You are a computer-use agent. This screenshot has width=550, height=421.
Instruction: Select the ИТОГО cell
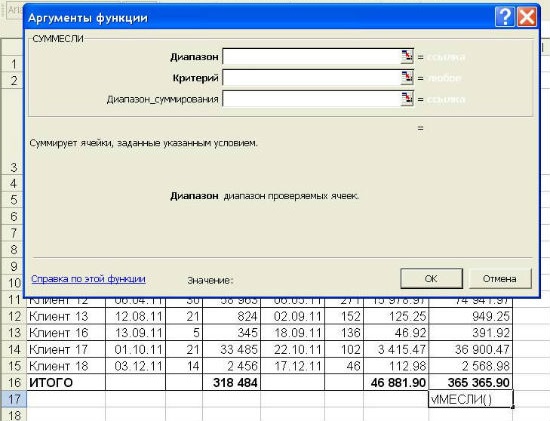[x=66, y=382]
